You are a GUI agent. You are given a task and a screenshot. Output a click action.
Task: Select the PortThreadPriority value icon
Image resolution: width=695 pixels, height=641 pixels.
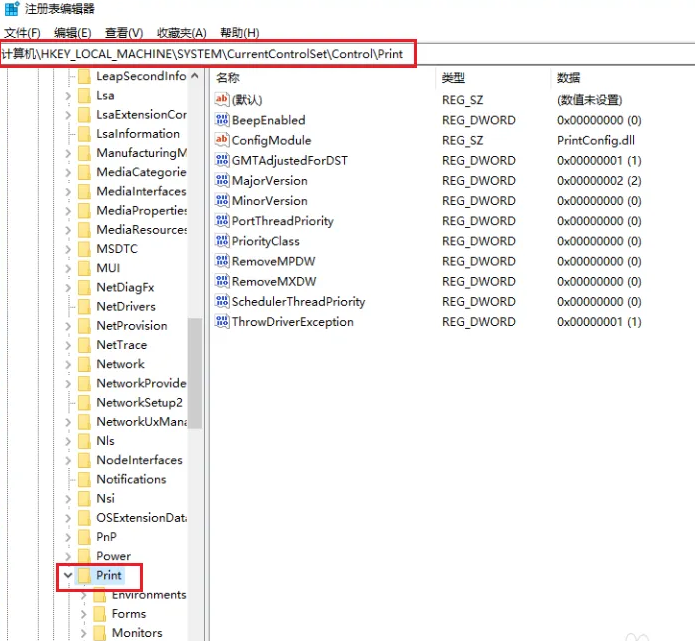[x=222, y=220]
